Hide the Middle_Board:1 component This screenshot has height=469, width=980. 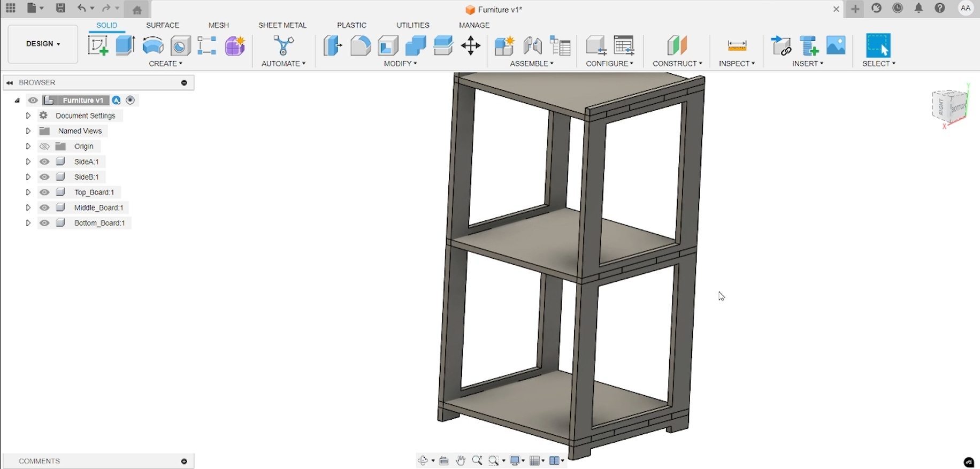coord(44,207)
